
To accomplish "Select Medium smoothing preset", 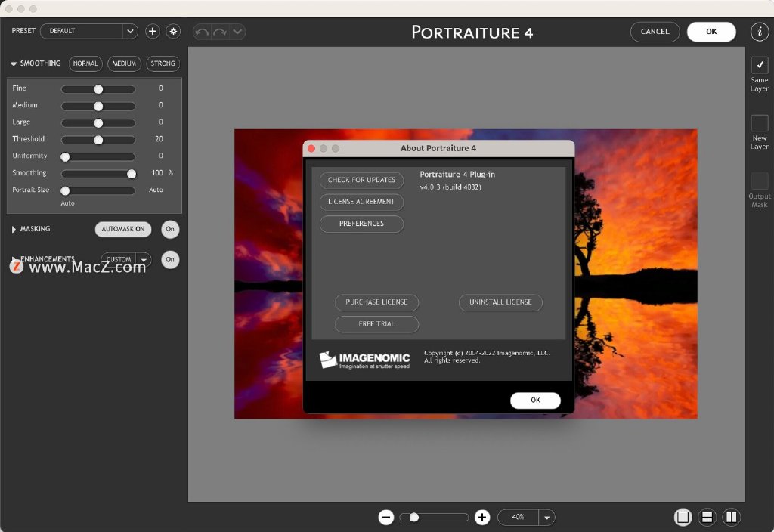I will [124, 63].
